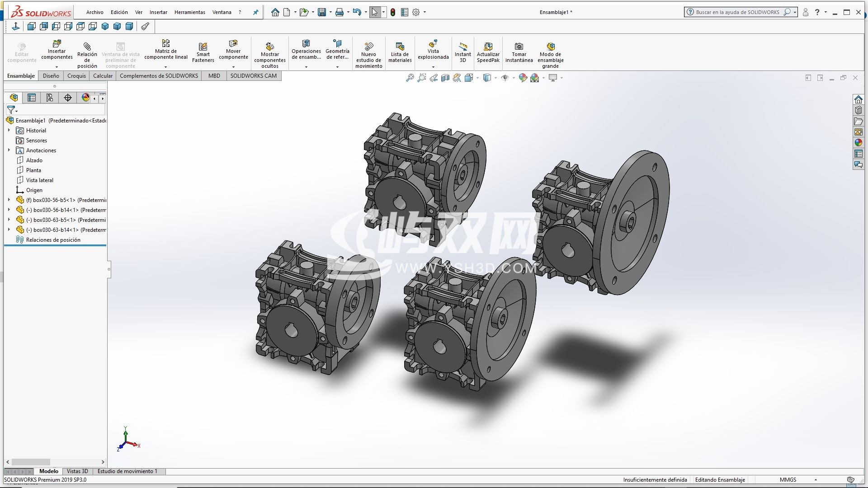Switch to the Croquis tab

(x=76, y=76)
